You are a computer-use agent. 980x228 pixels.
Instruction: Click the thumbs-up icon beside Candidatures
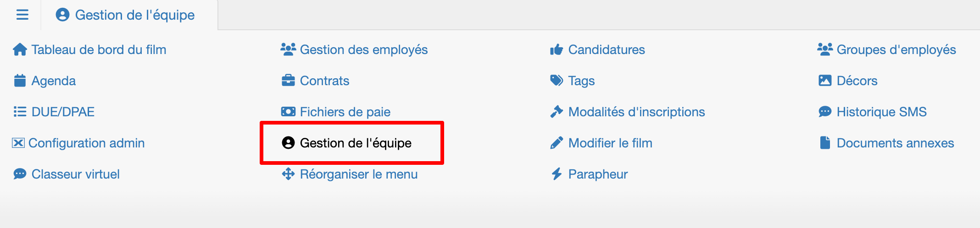557,49
